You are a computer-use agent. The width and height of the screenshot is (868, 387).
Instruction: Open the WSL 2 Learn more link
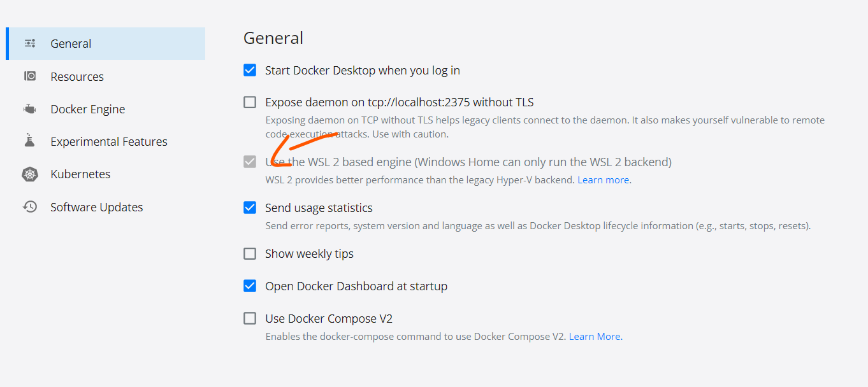click(602, 179)
